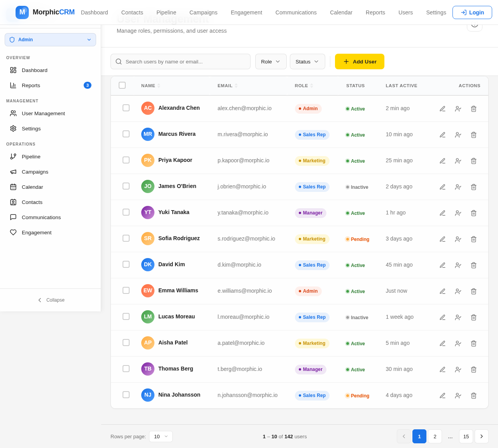Click the magnifier icon in the search box

click(x=119, y=61)
